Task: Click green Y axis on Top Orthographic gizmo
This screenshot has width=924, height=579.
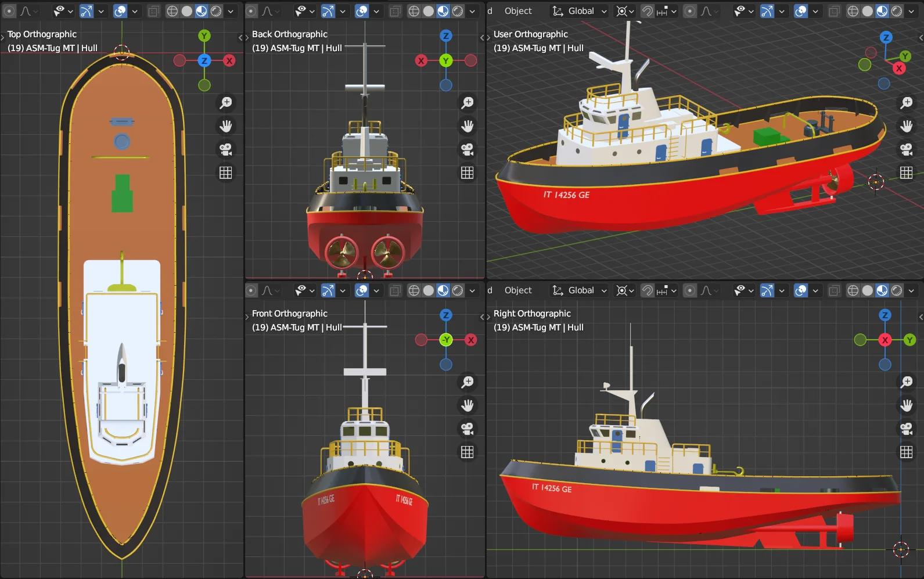Action: 204,35
